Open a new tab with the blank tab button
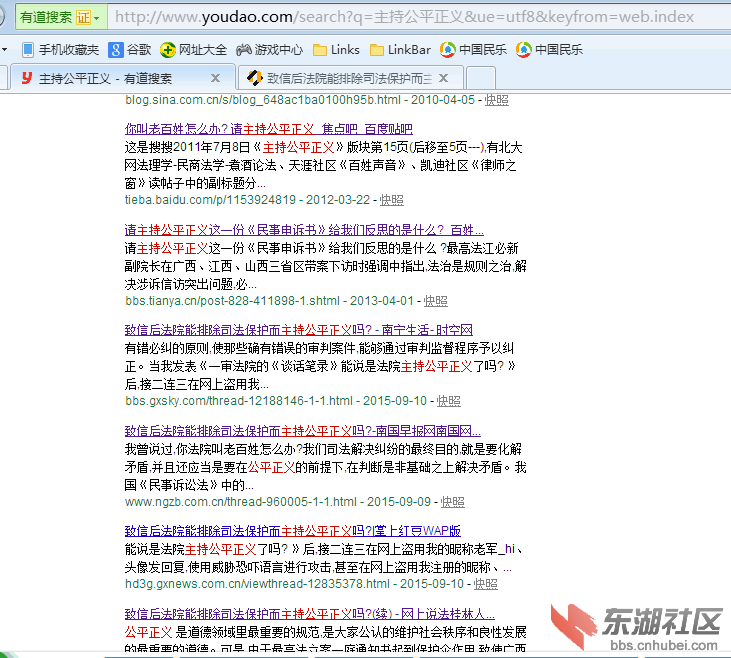This screenshot has width=731, height=658. pyautogui.click(x=481, y=78)
